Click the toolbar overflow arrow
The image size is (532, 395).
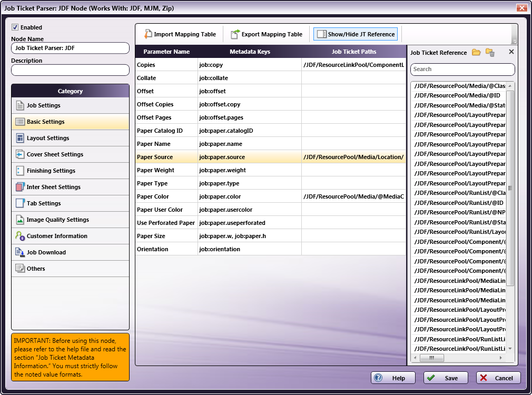(x=515, y=42)
